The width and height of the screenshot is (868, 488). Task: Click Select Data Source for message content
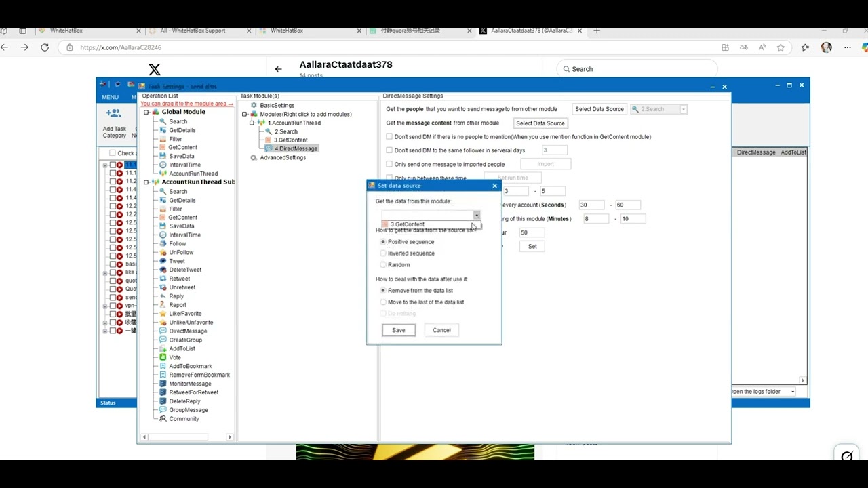[540, 123]
